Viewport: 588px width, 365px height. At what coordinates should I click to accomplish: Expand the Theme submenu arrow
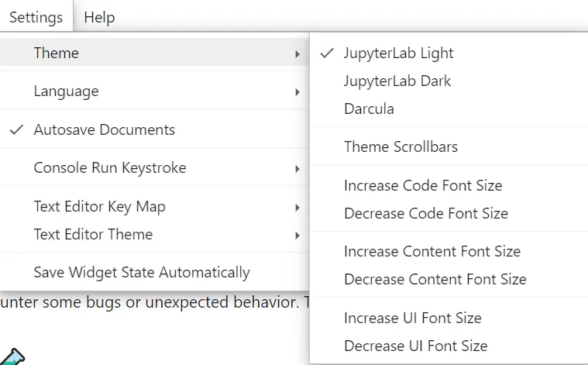(297, 53)
